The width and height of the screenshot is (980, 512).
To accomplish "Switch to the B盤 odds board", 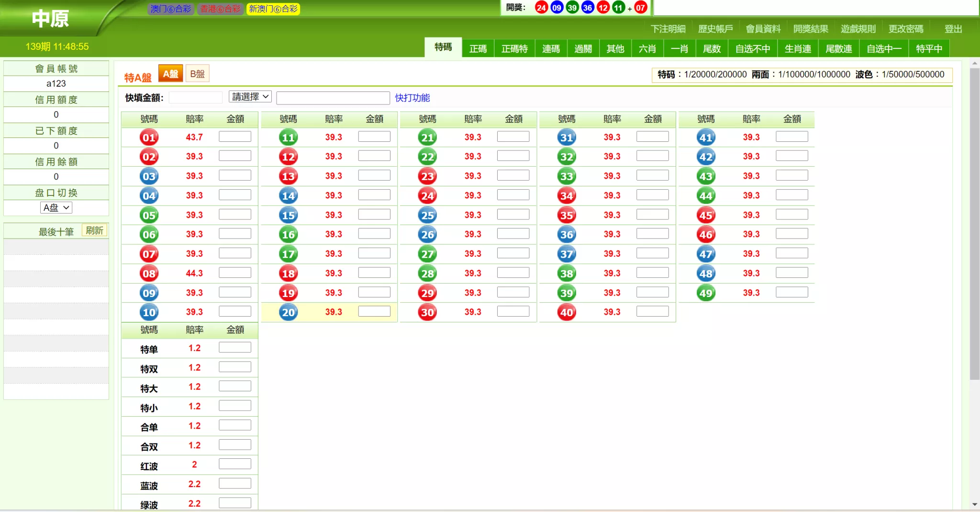I will coord(197,74).
